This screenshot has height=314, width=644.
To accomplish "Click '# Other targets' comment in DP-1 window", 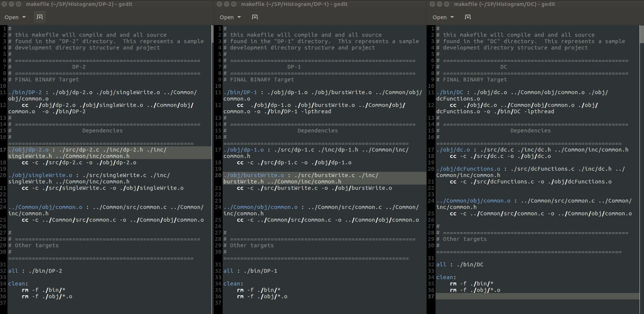I will 249,245.
